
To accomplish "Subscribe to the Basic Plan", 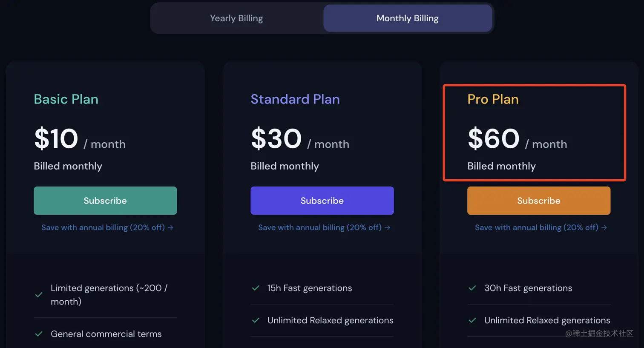I will [x=105, y=201].
